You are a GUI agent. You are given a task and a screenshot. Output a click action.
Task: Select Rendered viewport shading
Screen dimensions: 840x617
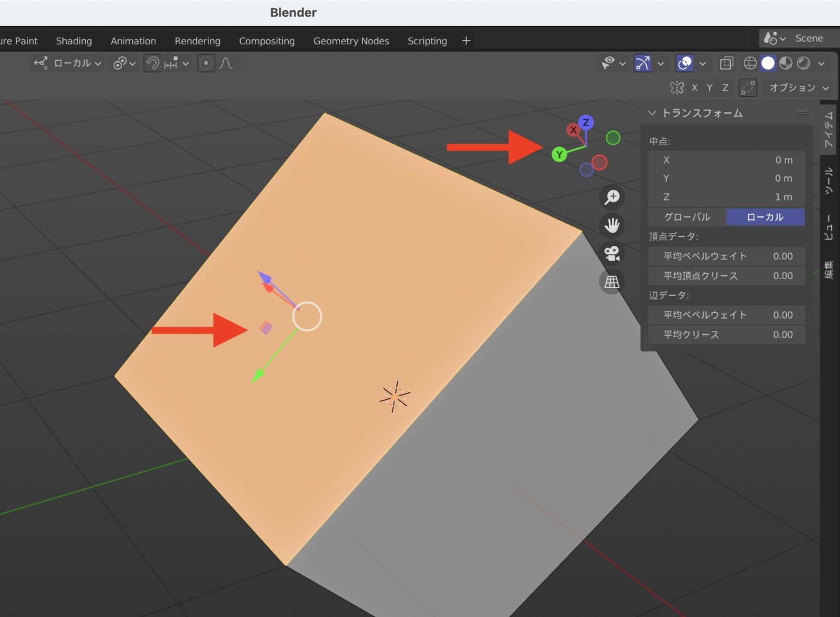803,63
